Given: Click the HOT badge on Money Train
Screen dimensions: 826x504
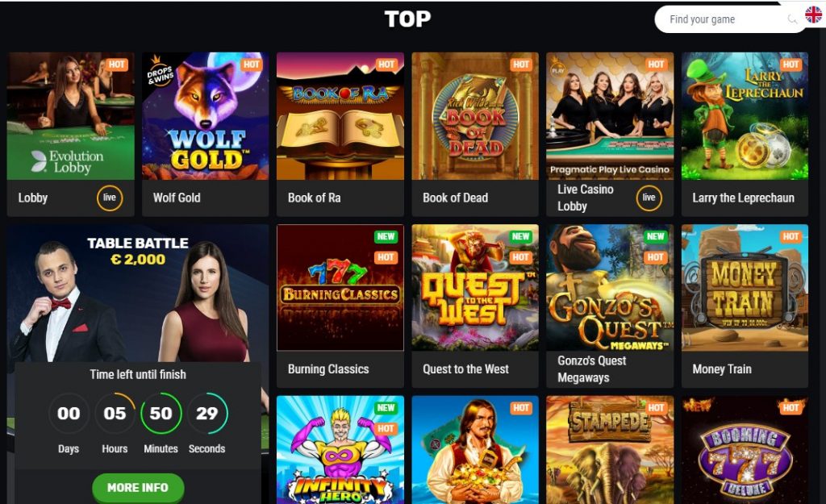Looking at the screenshot, I should (791, 236).
